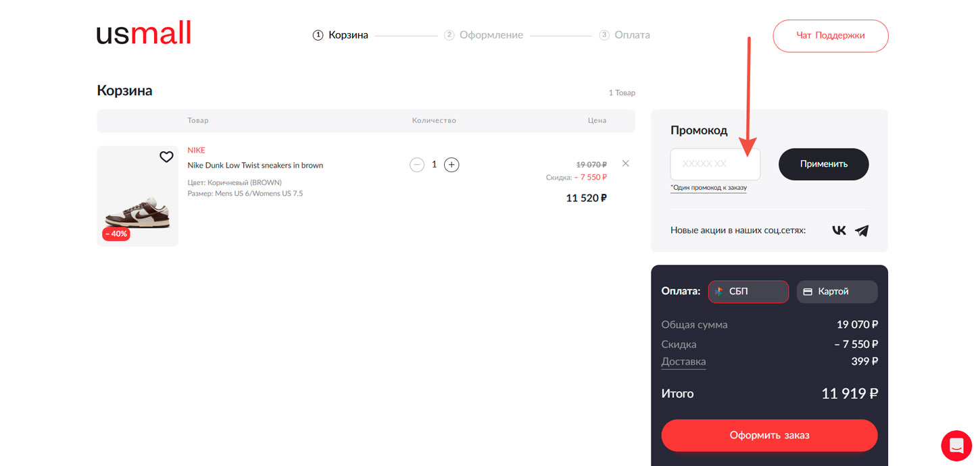Click the summary discount − 7 550 ₽
Viewport: 980px width, 466px height.
[856, 344]
